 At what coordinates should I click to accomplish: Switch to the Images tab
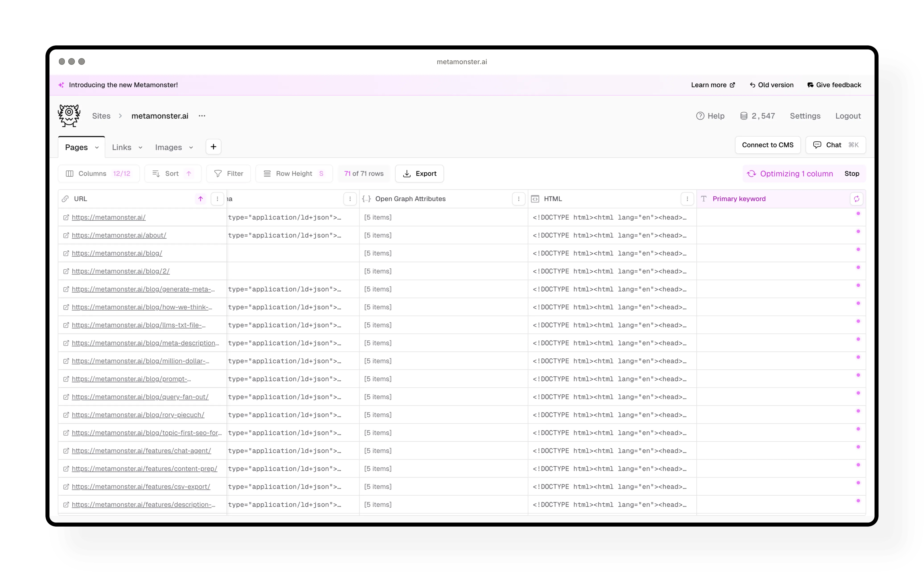point(168,147)
